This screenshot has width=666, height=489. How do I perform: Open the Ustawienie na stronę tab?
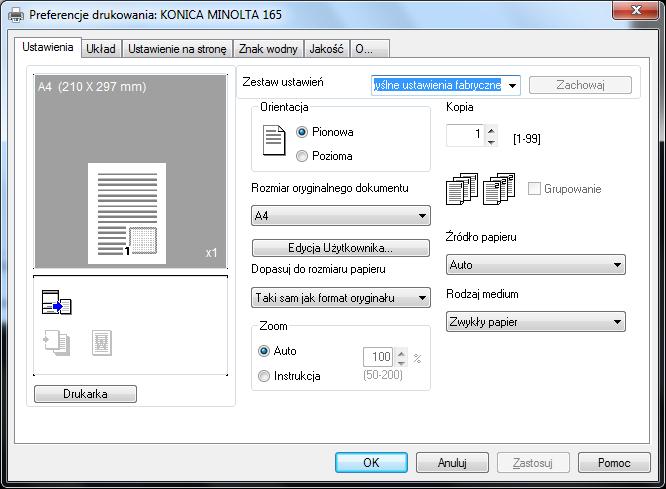click(x=177, y=49)
